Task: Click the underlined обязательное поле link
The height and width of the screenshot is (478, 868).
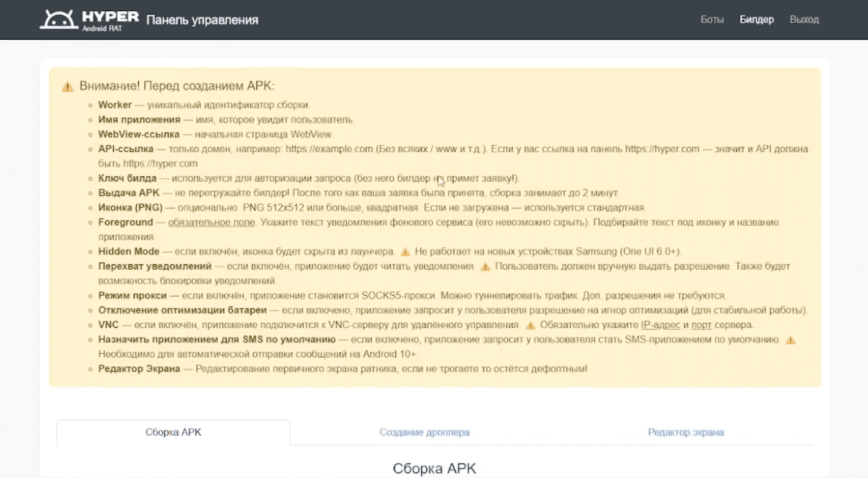Action: point(212,222)
